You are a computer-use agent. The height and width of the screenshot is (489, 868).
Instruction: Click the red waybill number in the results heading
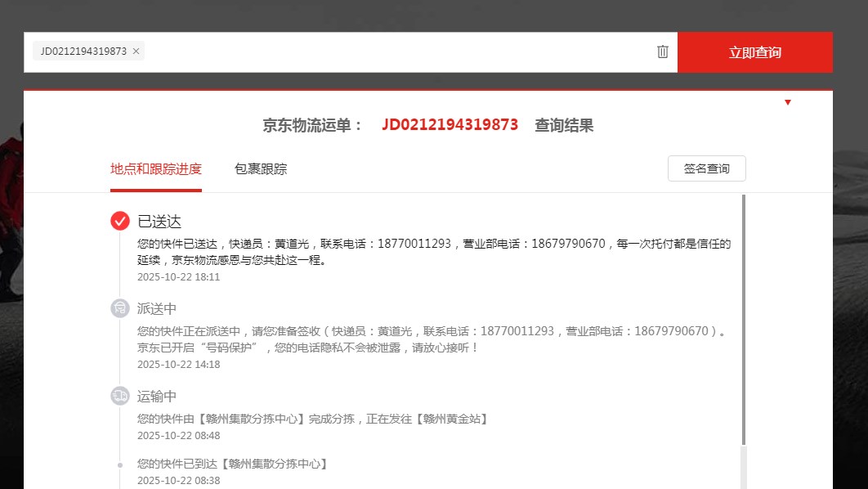[450, 125]
